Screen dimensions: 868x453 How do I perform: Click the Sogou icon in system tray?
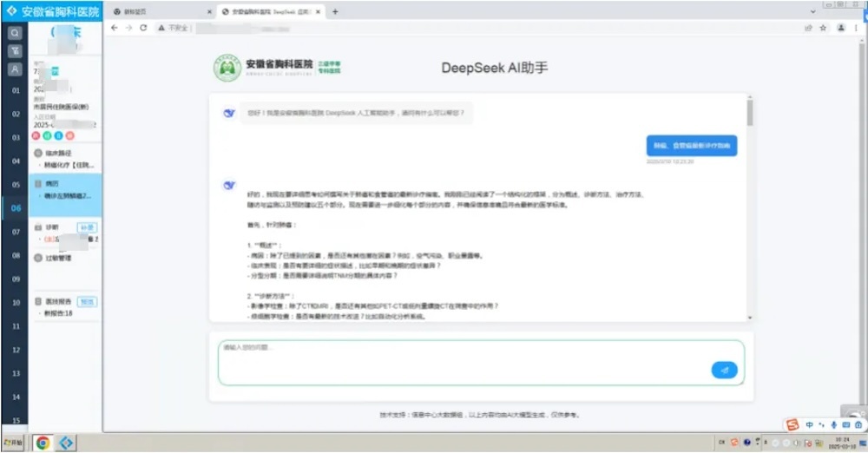[734, 442]
